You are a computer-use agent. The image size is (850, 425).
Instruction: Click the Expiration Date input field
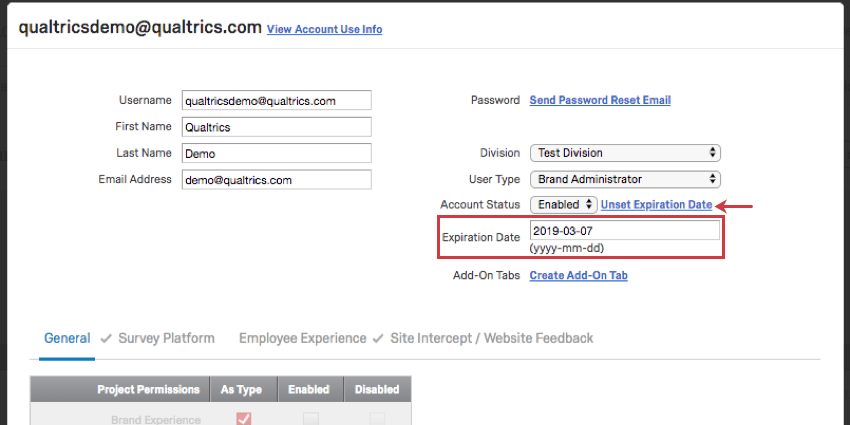(624, 230)
